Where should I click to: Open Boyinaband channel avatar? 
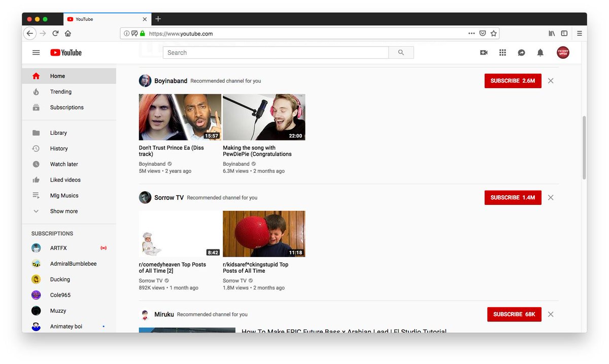[145, 81]
